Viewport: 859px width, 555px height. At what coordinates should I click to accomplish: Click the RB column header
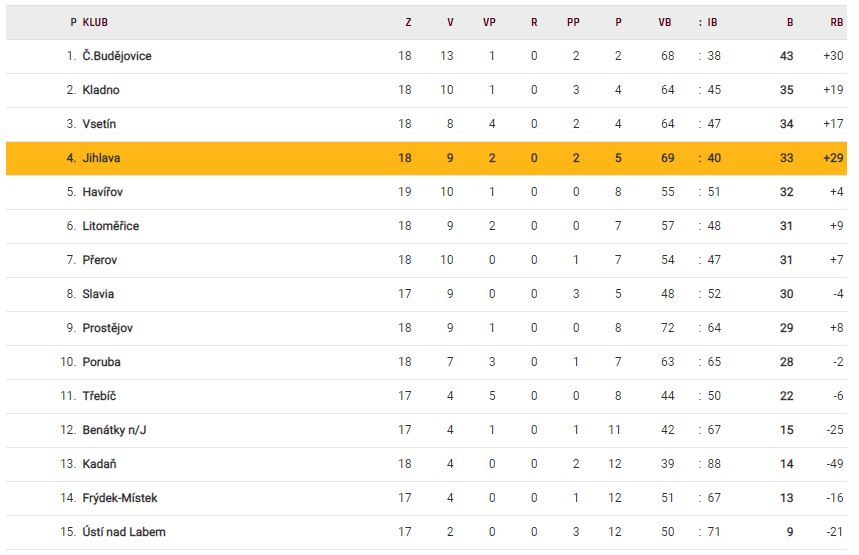(x=836, y=21)
